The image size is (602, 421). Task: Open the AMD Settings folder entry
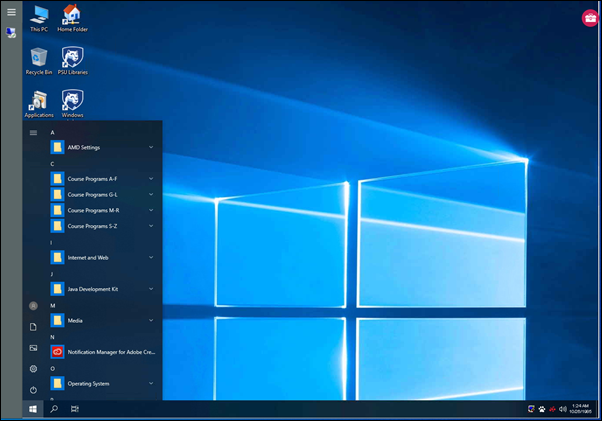[x=103, y=147]
